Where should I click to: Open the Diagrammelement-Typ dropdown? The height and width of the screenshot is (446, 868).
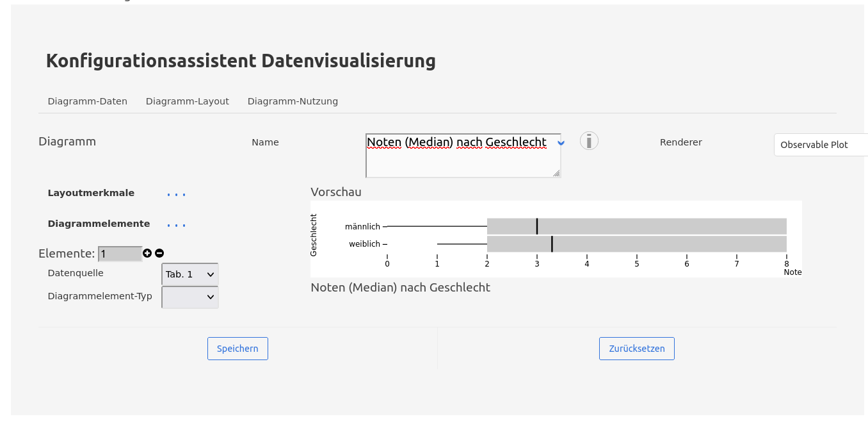point(190,297)
